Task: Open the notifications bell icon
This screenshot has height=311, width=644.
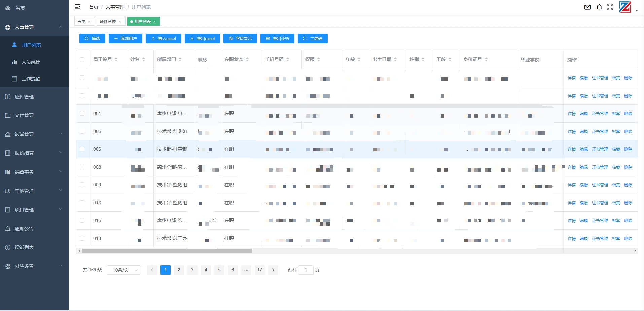Action: tap(599, 7)
